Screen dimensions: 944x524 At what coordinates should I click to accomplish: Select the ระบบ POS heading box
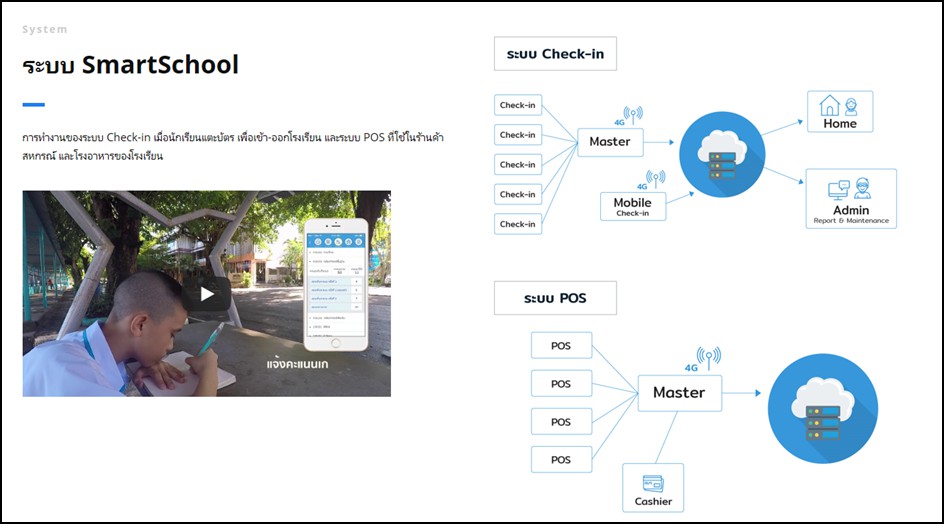(x=555, y=298)
